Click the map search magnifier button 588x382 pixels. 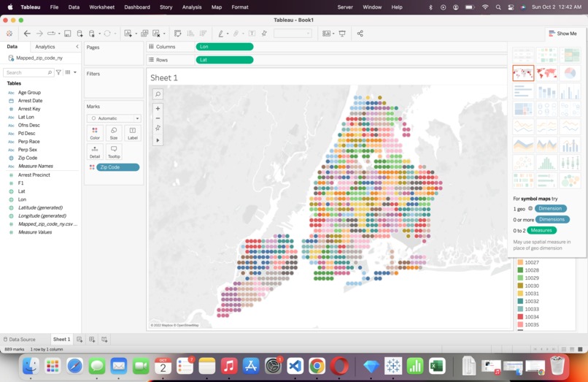[x=158, y=94]
